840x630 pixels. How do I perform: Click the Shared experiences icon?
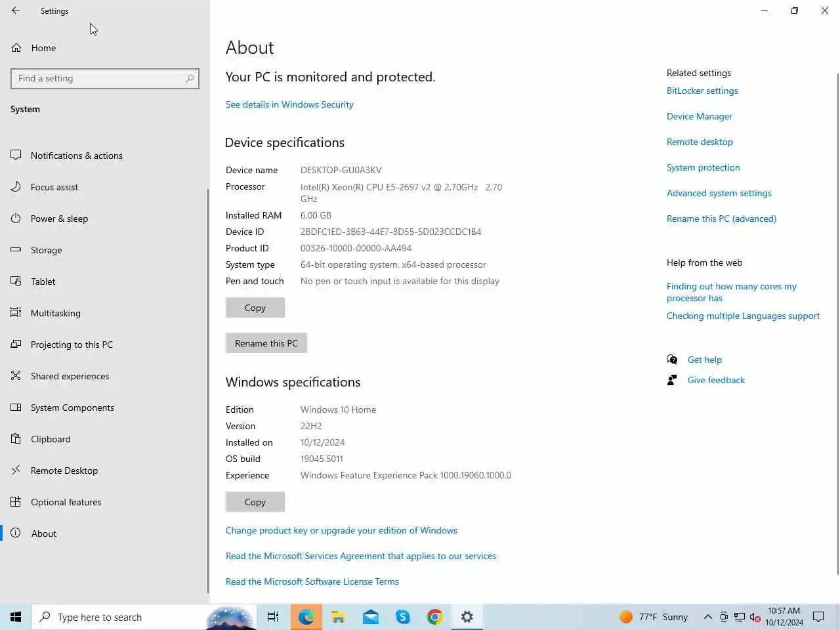(16, 376)
